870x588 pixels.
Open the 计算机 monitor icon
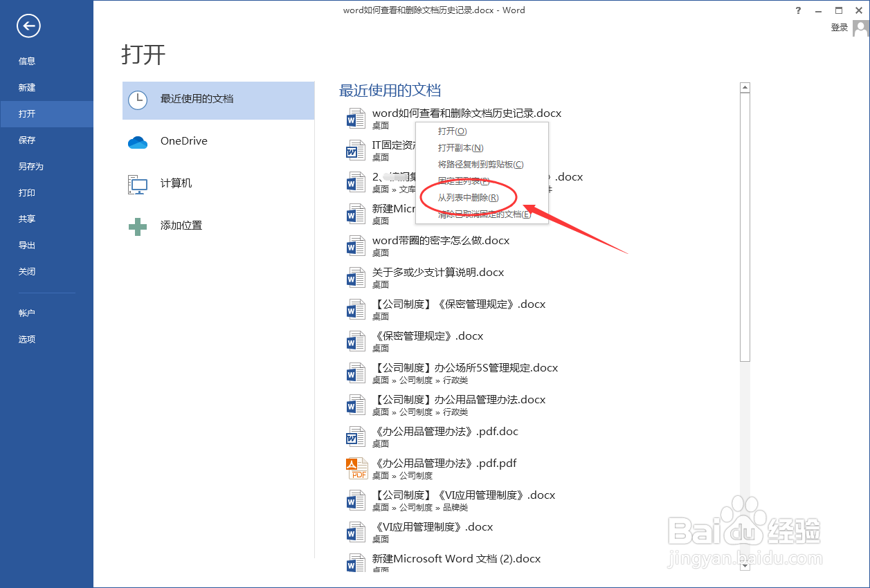pos(138,183)
